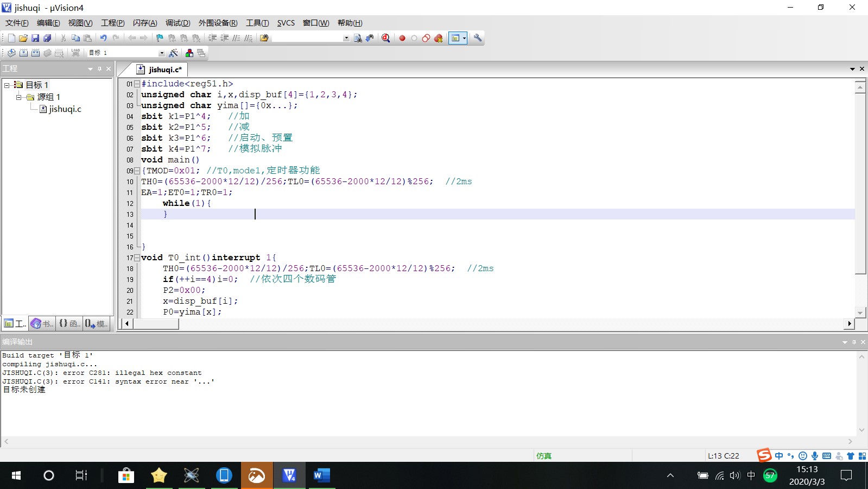Screen dimensions: 868x489
Task: Build target icon
Action: click(x=23, y=53)
